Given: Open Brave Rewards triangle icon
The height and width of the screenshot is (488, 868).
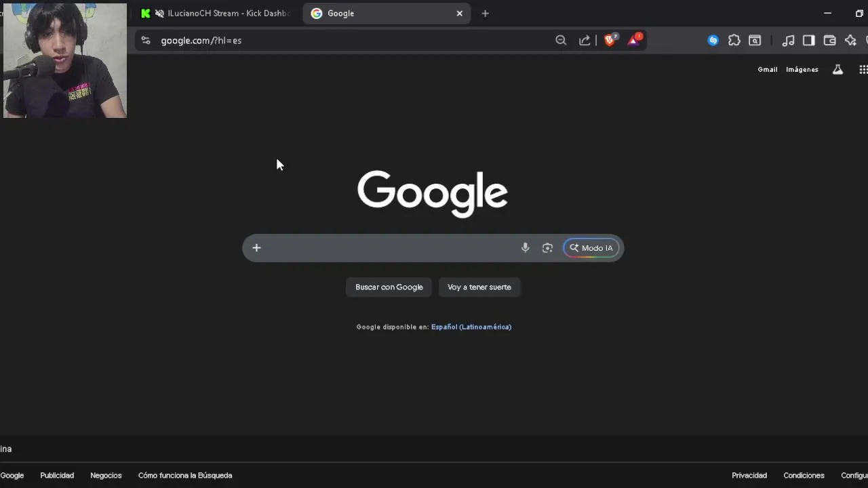Looking at the screenshot, I should pyautogui.click(x=633, y=40).
